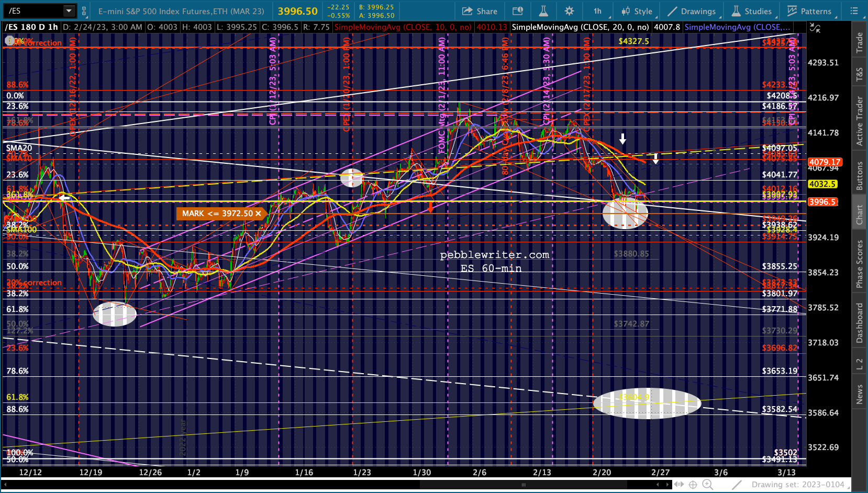Open the 1h timeframe selector
The width and height of the screenshot is (868, 493).
click(x=597, y=11)
